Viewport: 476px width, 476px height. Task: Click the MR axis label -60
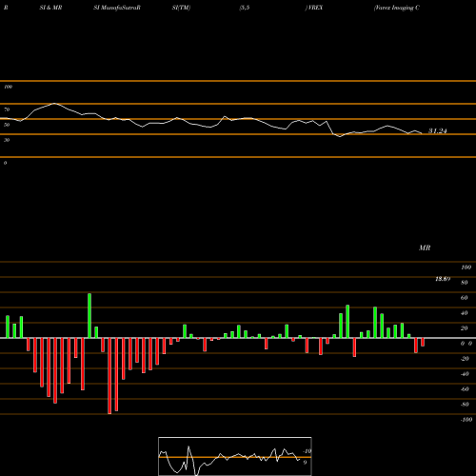coord(465,389)
